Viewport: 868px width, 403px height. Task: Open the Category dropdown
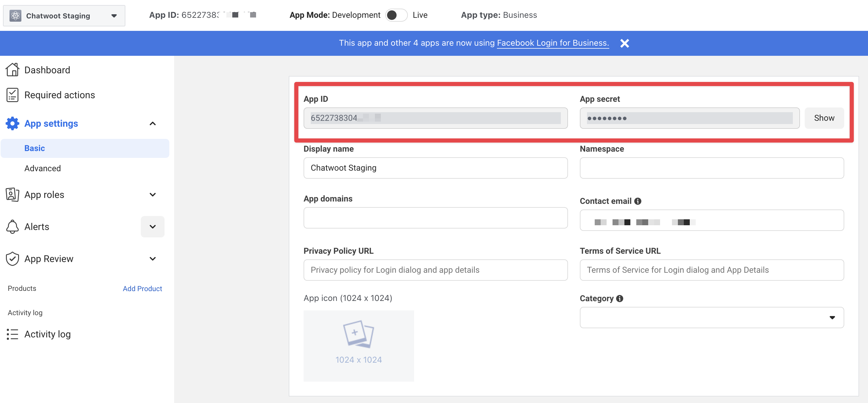(712, 318)
